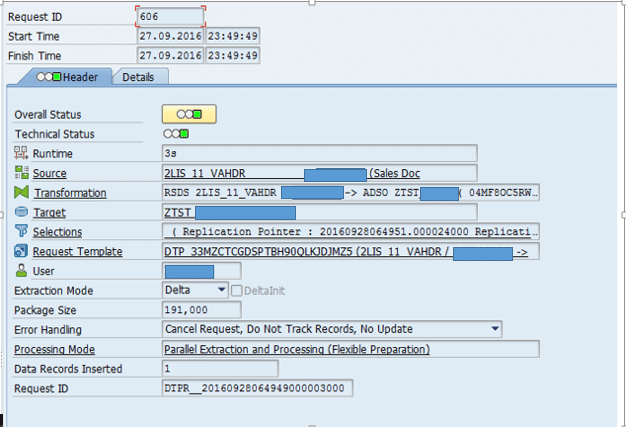
Task: Expand the Error Handling dropdown
Action: point(495,329)
